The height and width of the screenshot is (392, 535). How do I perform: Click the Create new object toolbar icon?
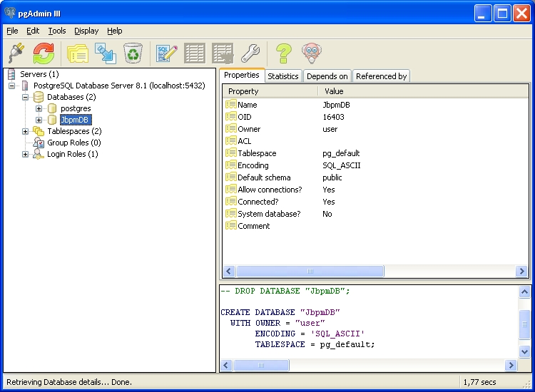coord(106,53)
